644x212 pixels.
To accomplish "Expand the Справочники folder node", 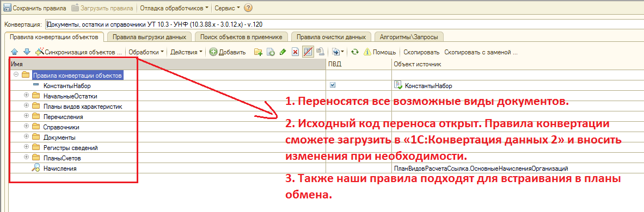I will (27, 127).
